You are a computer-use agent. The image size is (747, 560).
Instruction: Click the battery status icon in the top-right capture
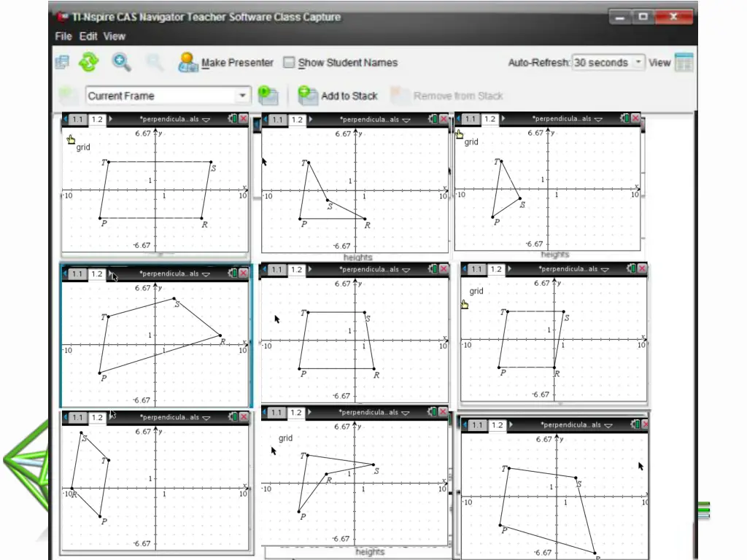[x=624, y=118]
